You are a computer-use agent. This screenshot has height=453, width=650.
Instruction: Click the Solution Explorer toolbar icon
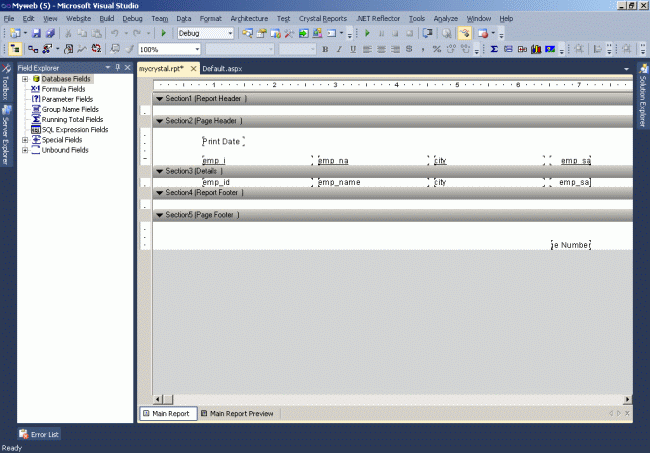pos(247,33)
